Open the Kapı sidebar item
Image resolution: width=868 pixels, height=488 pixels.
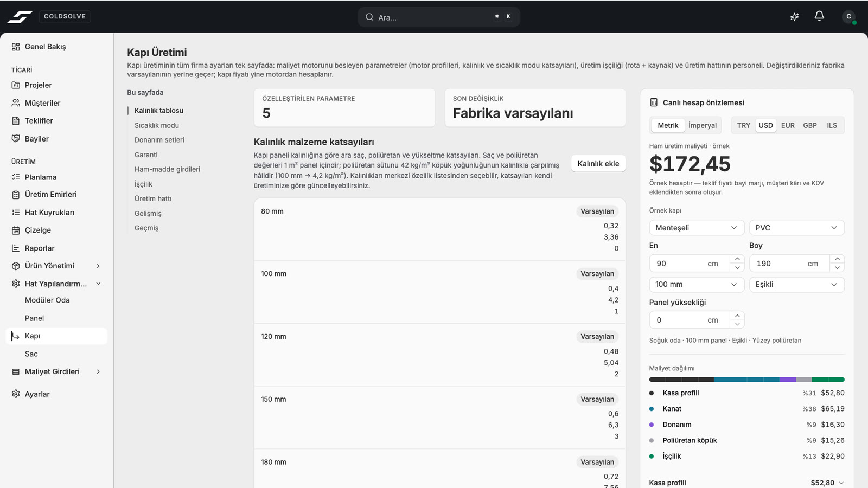click(x=56, y=336)
